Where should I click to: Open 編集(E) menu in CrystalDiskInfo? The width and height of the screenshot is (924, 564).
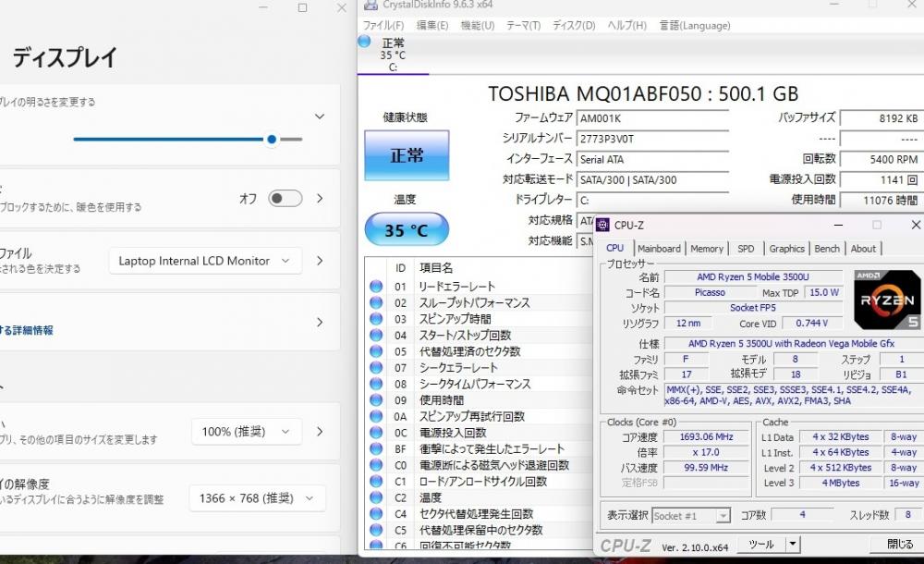[x=432, y=25]
